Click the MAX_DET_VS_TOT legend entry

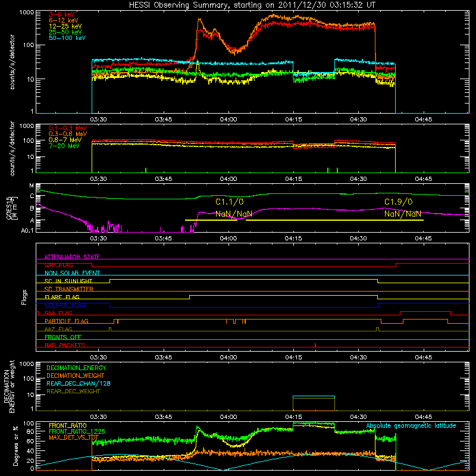[x=74, y=437]
